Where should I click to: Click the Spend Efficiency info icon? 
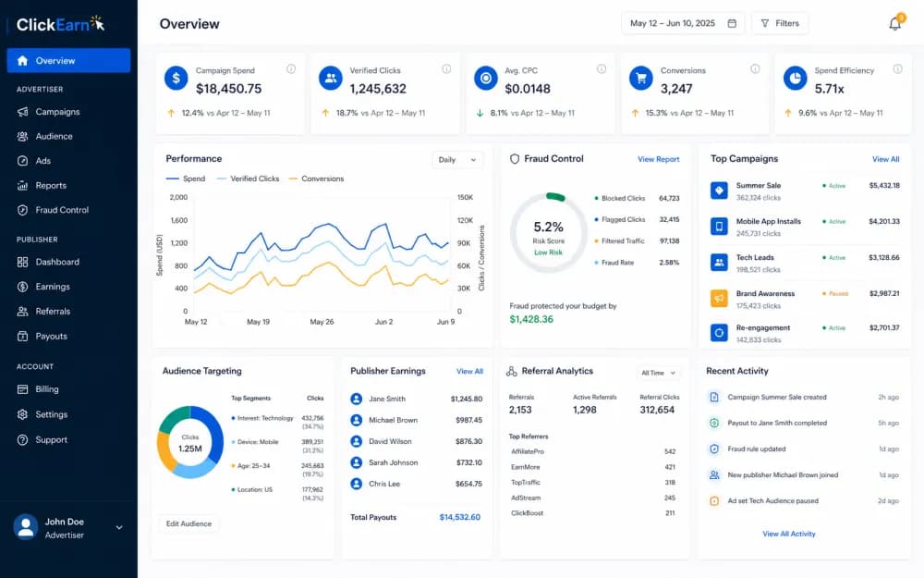pyautogui.click(x=897, y=69)
